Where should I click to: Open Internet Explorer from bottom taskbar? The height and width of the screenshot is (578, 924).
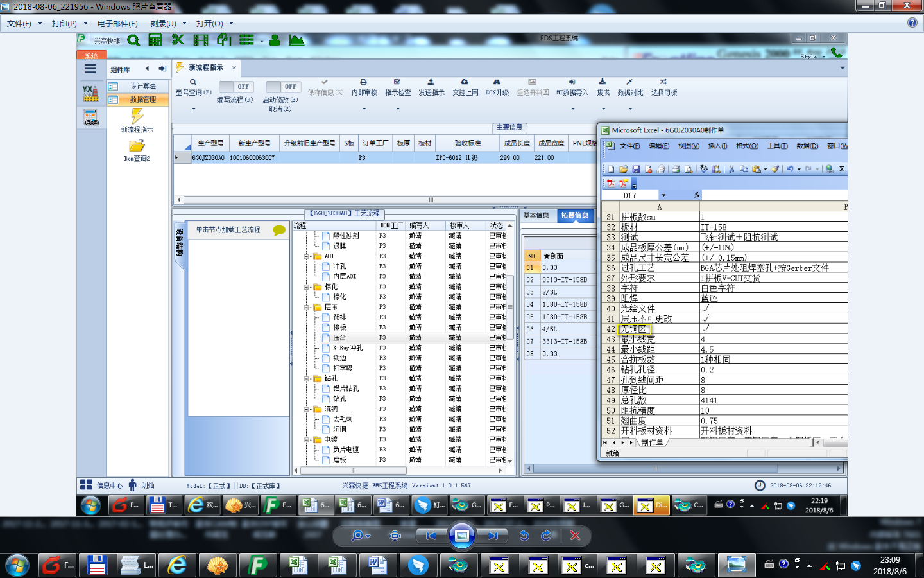click(x=176, y=565)
